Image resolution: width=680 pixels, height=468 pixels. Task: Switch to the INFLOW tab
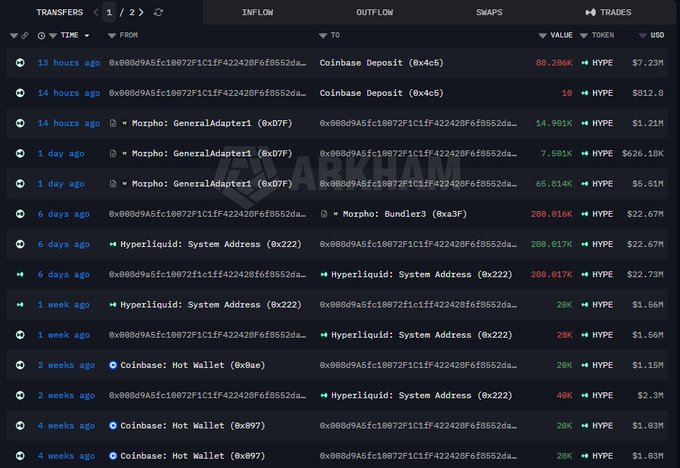pos(257,13)
